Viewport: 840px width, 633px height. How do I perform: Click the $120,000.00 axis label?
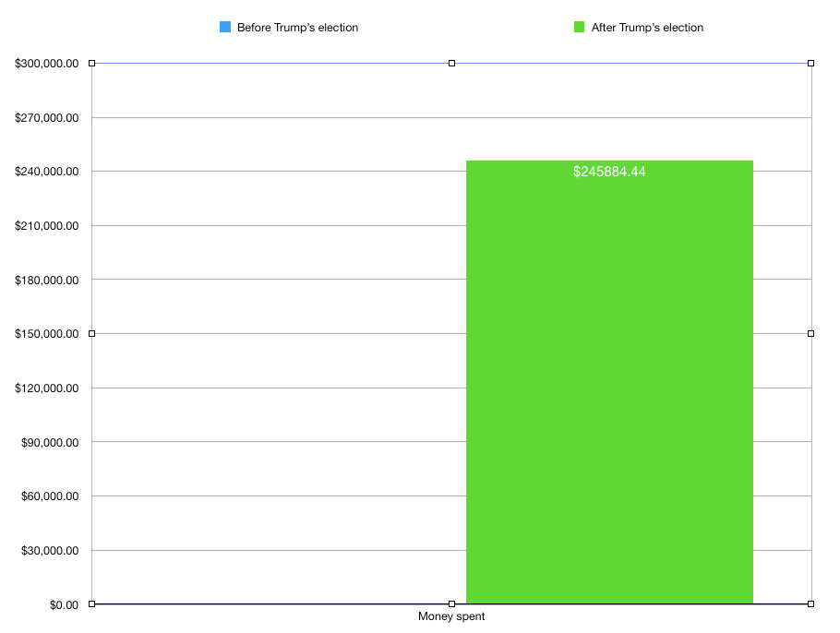[46, 388]
